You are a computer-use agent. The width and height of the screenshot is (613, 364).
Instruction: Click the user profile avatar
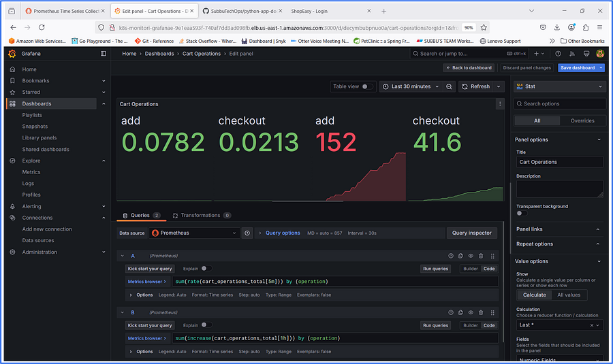(x=600, y=54)
